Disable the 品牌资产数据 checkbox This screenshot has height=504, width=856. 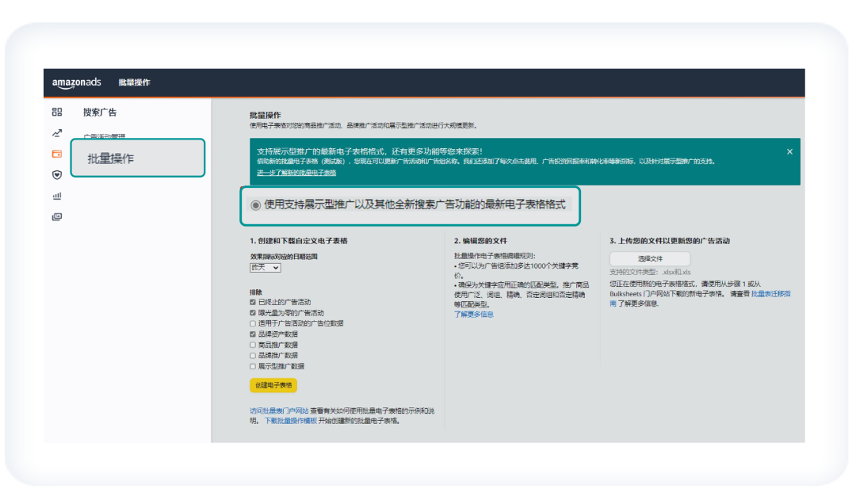251,334
